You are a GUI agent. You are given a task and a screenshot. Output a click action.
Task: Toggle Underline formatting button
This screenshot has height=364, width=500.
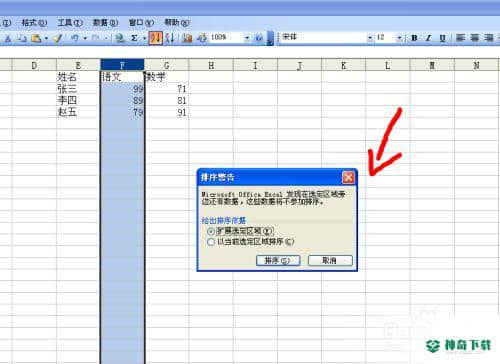click(x=442, y=38)
